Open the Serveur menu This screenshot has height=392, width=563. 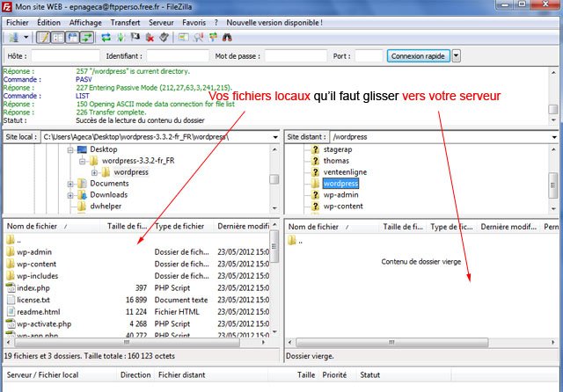tap(161, 23)
